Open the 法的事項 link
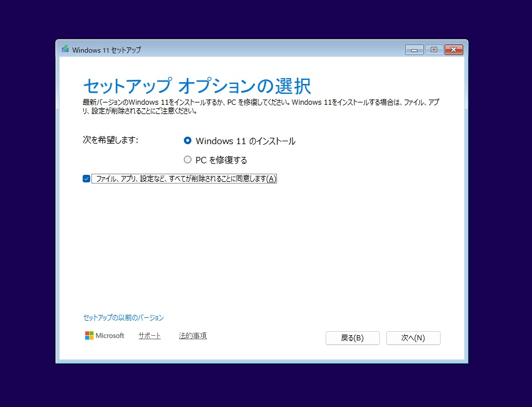Screen dimensions: 532x407 tap(193, 336)
